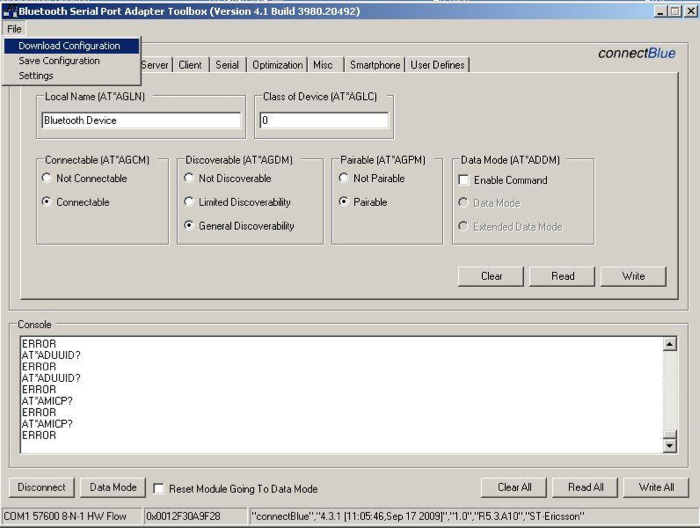Screen dimensions: 700x528
Task: Close the Toolbox window
Action: [x=691, y=12]
